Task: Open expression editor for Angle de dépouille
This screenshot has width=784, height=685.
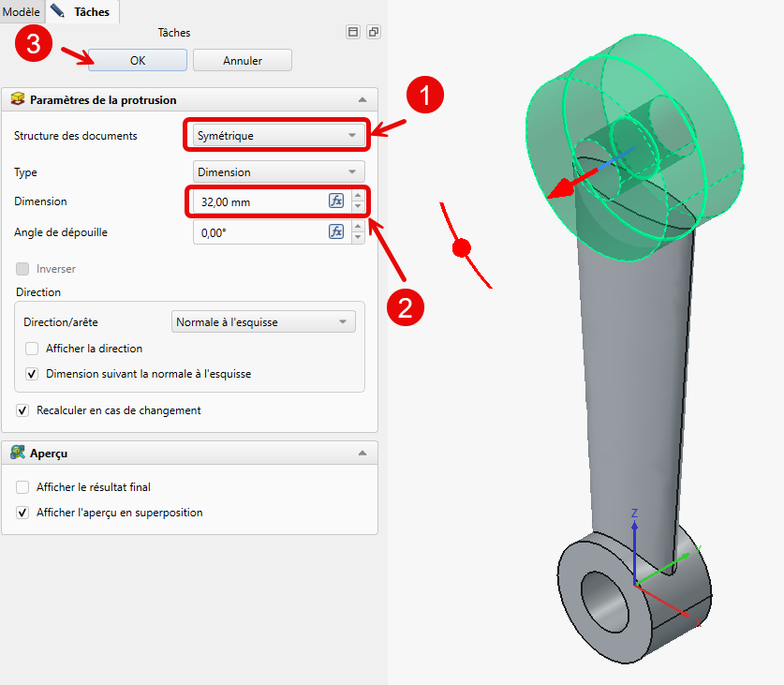Action: [336, 232]
